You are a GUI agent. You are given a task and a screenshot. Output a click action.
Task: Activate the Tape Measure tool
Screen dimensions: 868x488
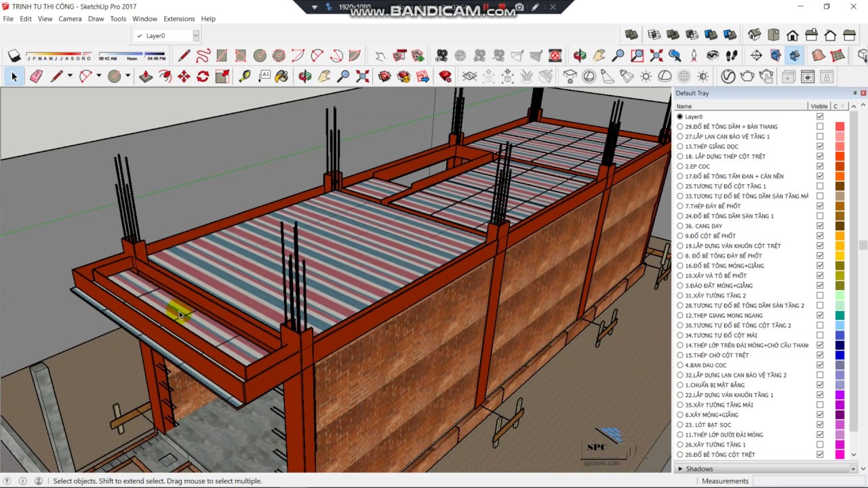245,77
